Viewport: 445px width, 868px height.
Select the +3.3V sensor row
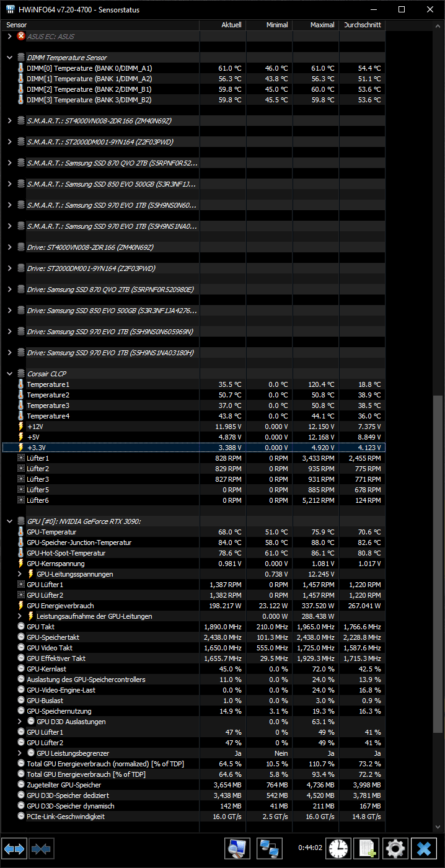[193, 448]
